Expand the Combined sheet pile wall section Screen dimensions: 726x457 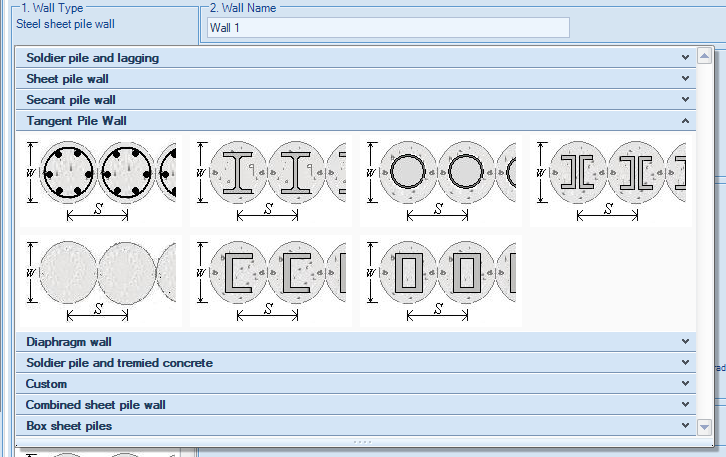click(x=356, y=405)
